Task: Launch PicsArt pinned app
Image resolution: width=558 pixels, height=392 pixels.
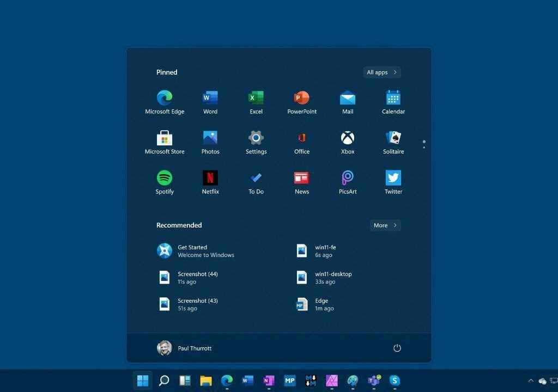Action: pyautogui.click(x=348, y=182)
